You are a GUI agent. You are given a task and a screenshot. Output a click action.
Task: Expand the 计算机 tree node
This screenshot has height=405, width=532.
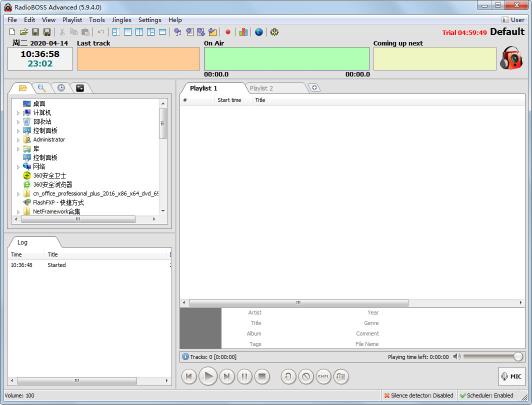[x=18, y=113]
